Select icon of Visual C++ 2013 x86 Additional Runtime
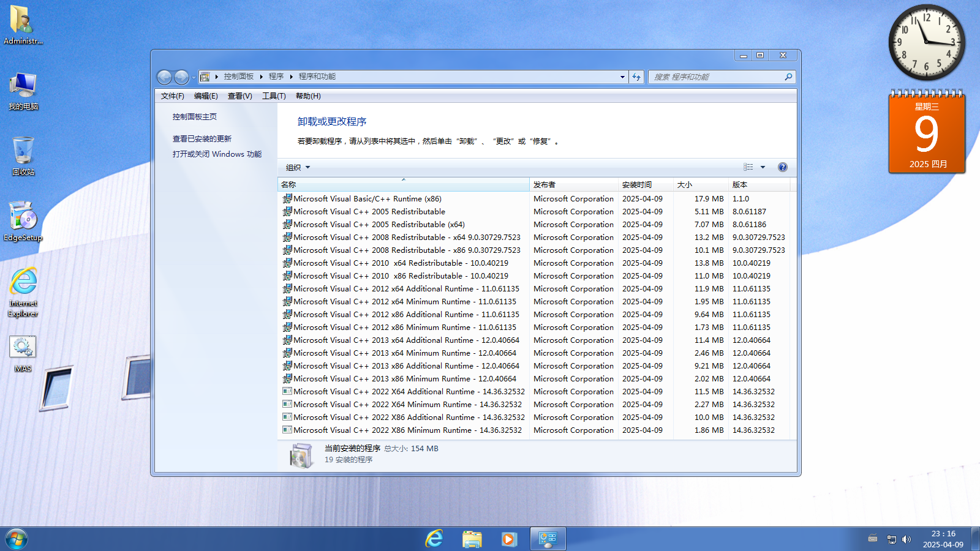The image size is (980, 551). (287, 365)
